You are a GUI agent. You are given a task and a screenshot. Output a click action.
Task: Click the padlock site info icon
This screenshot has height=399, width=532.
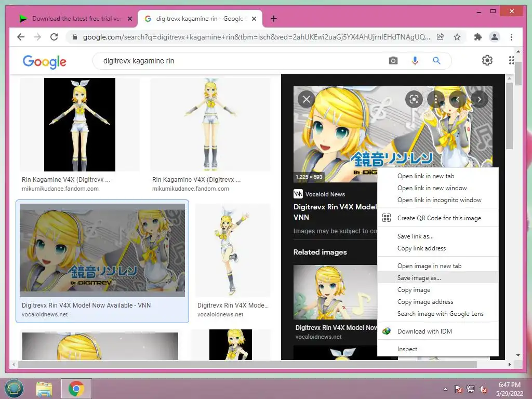[x=75, y=37]
